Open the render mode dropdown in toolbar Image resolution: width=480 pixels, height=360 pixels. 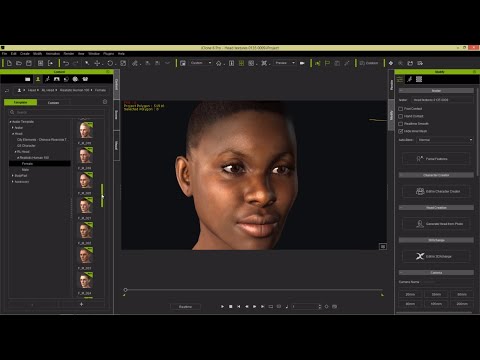[285, 63]
